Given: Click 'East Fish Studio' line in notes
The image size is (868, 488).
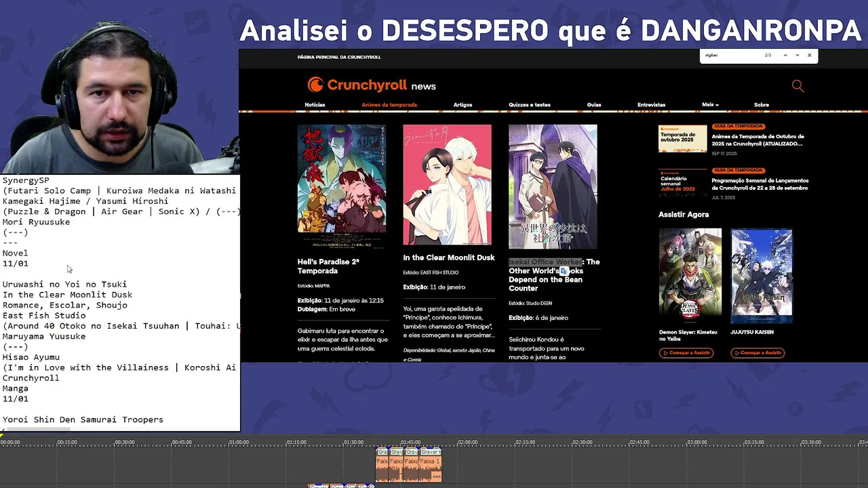Looking at the screenshot, I should 44,315.
